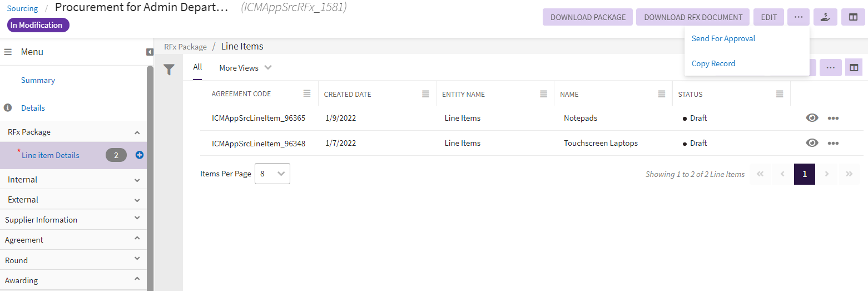Click the hand with dollar icon
Image resolution: width=868 pixels, height=291 pixels.
[825, 17]
